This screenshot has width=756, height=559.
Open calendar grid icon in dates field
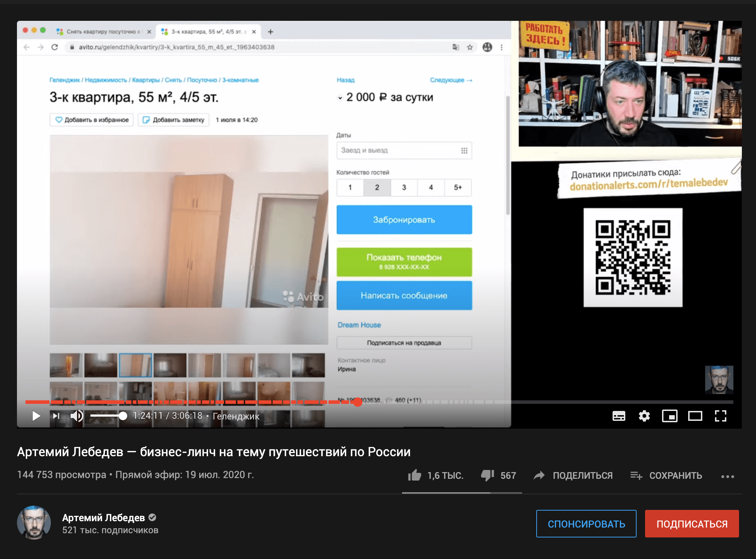click(x=464, y=151)
